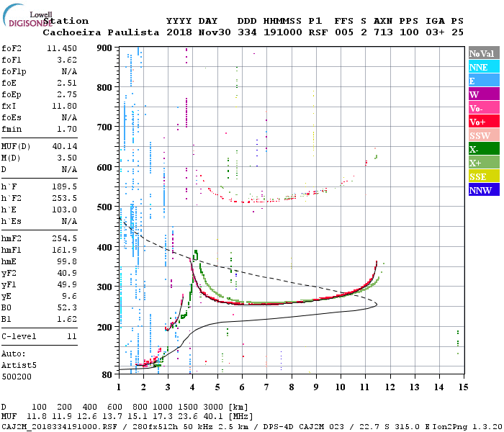Click the day number 334
Image resolution: width=504 pixels, height=432 pixels.
(247, 32)
